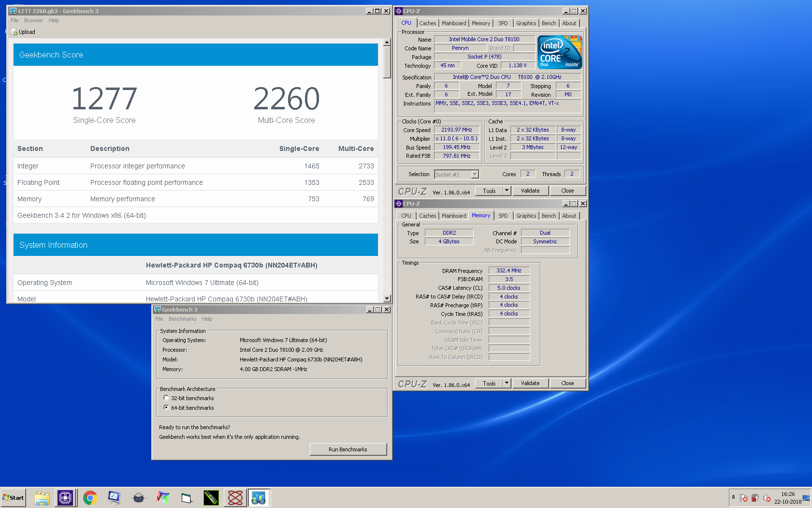Open the Socket #1 selection dropdown
812x508 pixels.
pos(475,174)
